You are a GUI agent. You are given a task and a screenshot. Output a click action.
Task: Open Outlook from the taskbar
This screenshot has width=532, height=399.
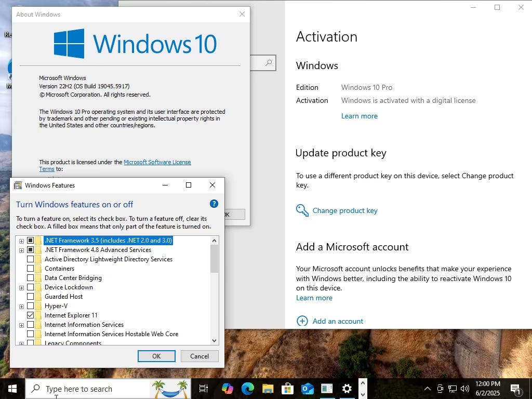coord(308,389)
